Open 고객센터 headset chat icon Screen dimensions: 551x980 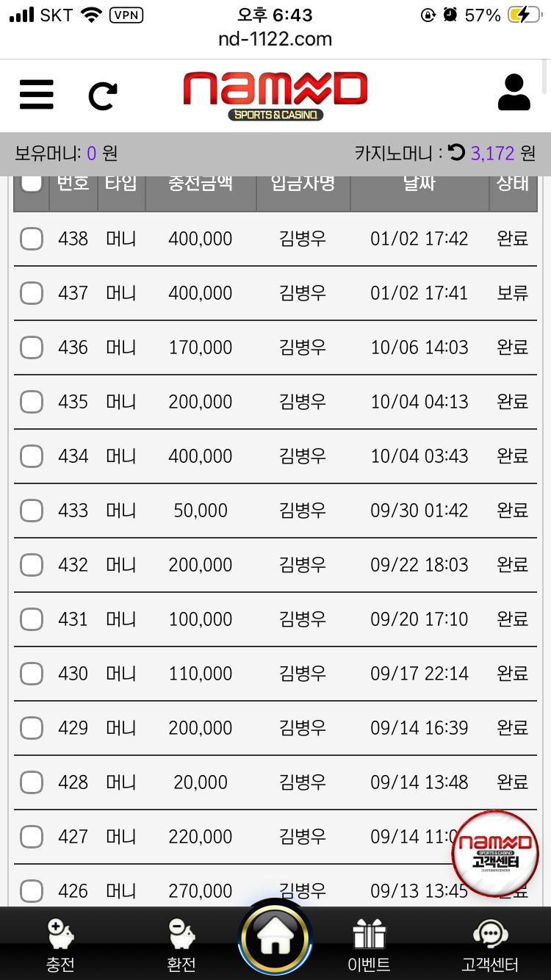(489, 934)
